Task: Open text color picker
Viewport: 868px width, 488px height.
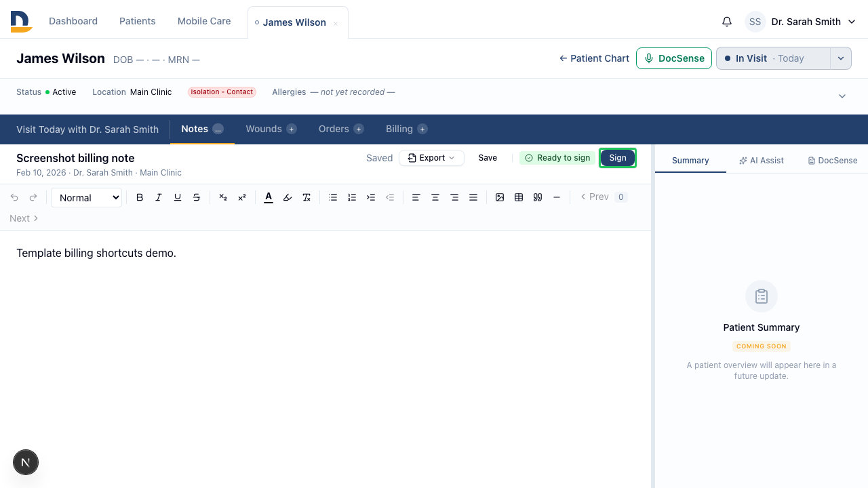Action: click(x=269, y=197)
